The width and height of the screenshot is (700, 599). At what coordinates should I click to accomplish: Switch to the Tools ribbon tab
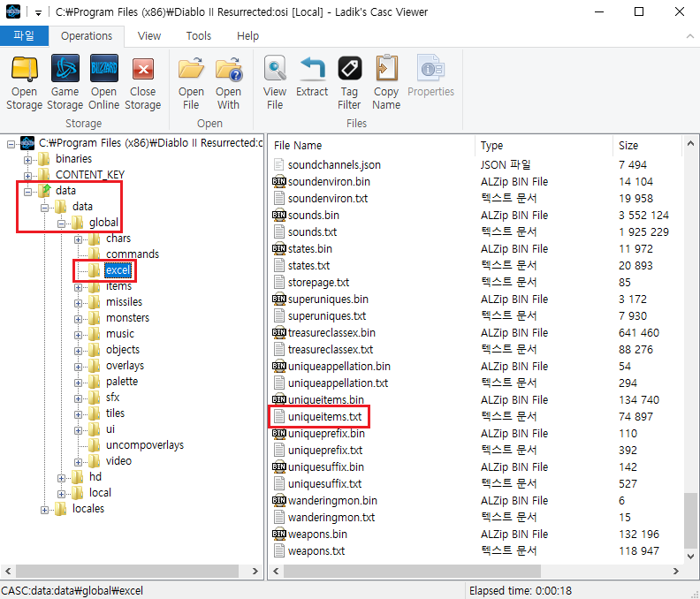pos(199,36)
